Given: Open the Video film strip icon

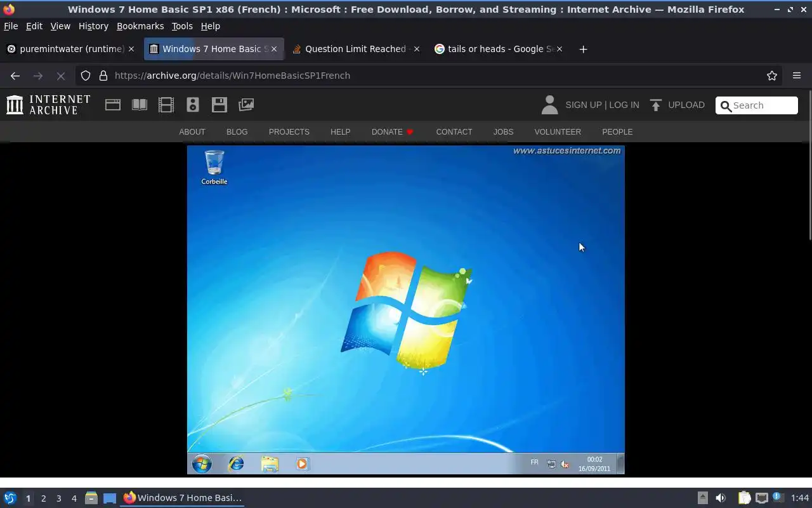Looking at the screenshot, I should (x=166, y=105).
